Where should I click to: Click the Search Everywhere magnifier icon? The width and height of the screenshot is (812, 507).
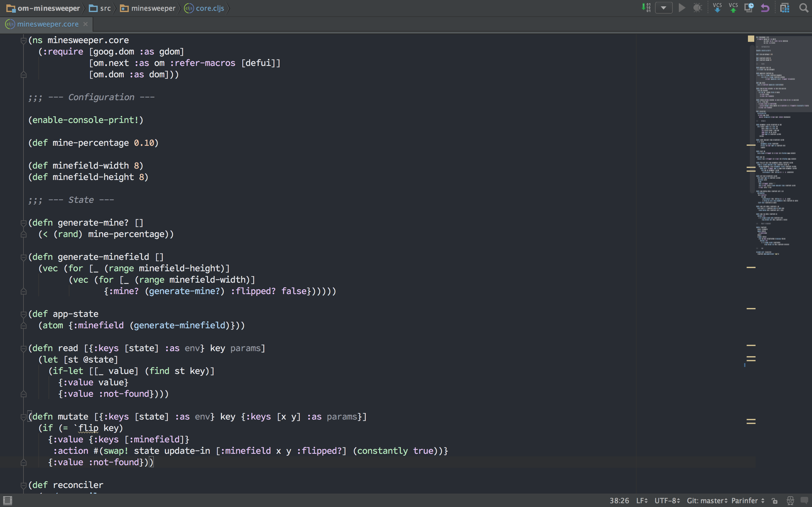click(x=804, y=7)
